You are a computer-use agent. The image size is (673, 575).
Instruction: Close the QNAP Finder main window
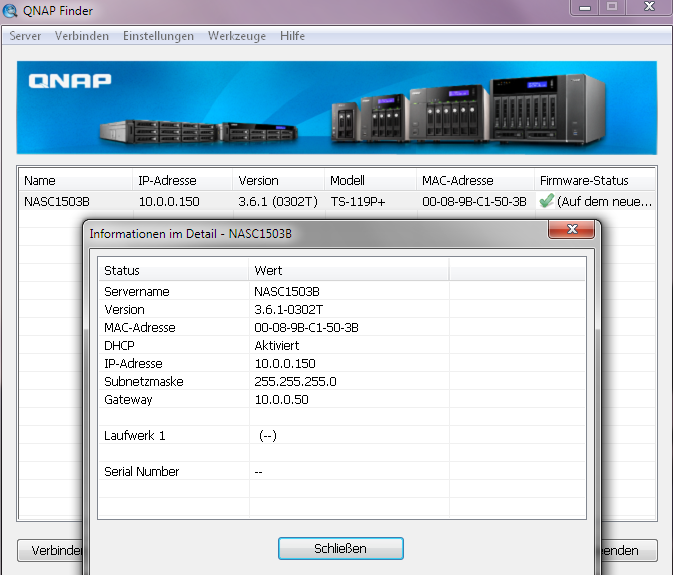coord(649,7)
